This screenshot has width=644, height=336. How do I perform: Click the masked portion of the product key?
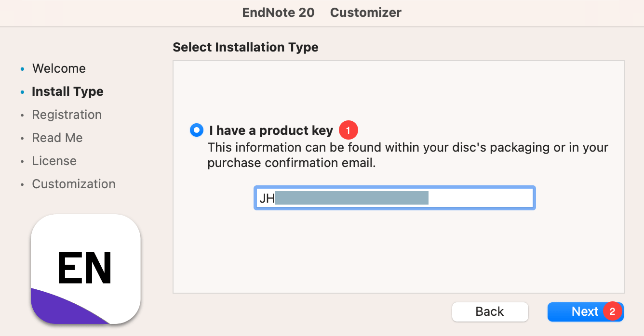click(x=351, y=198)
